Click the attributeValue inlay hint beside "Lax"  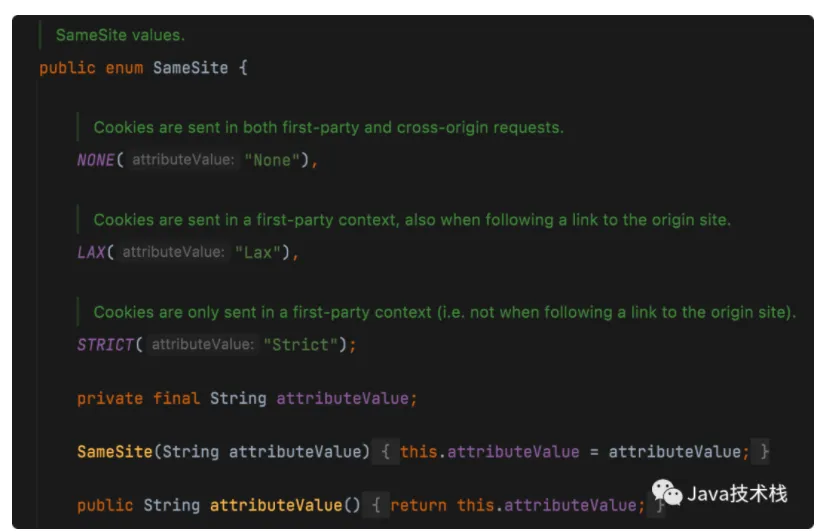click(x=172, y=252)
